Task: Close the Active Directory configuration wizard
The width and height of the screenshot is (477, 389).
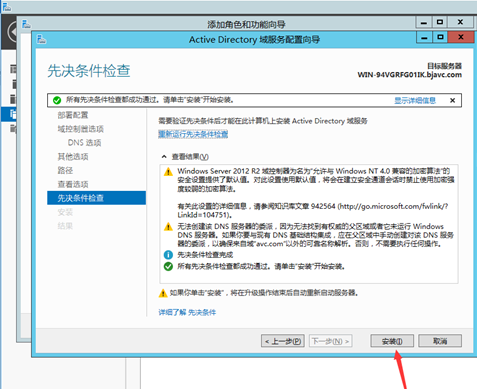Action: click(x=461, y=37)
